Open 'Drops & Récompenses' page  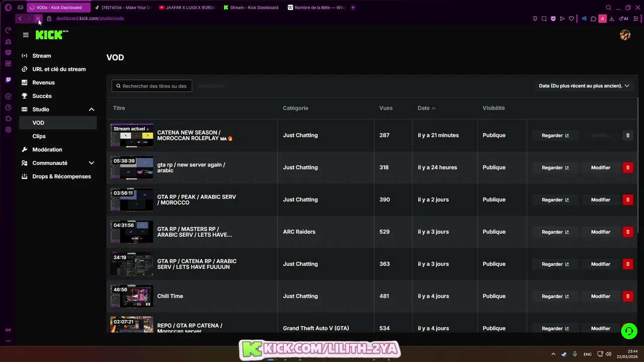tap(58, 176)
